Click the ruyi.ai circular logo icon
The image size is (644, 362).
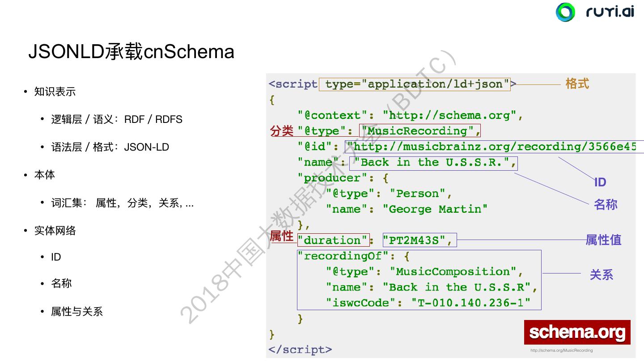click(565, 12)
